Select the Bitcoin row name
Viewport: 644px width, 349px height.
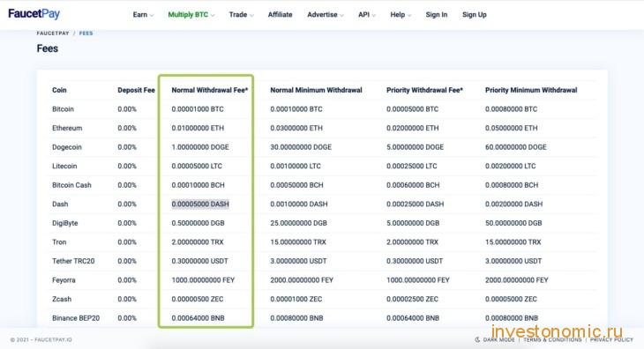point(63,109)
